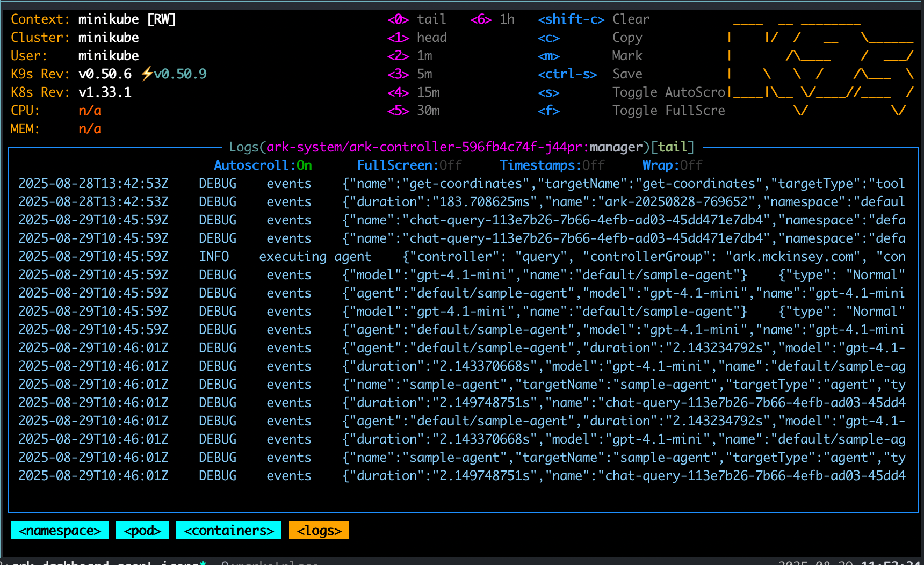Go back to the containers breadcrumb

click(x=228, y=530)
